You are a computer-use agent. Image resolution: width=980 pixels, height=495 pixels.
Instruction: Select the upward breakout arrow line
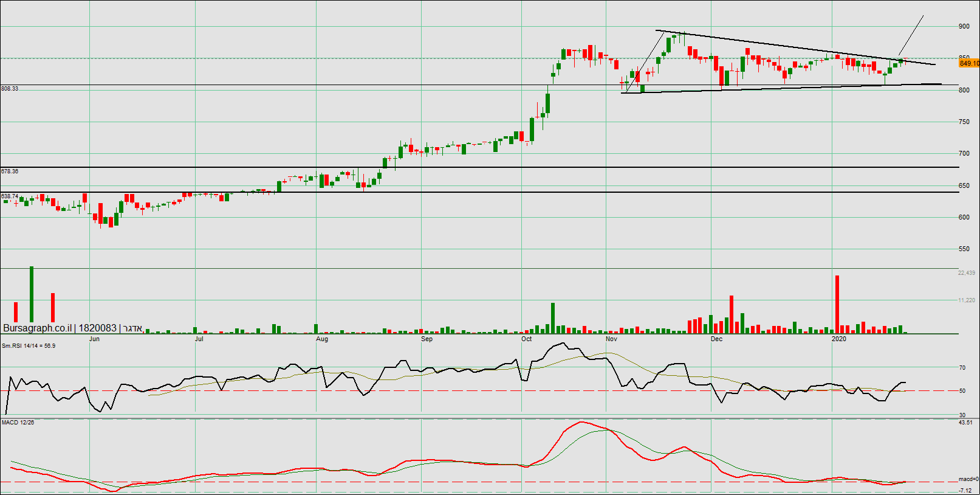[911, 35]
